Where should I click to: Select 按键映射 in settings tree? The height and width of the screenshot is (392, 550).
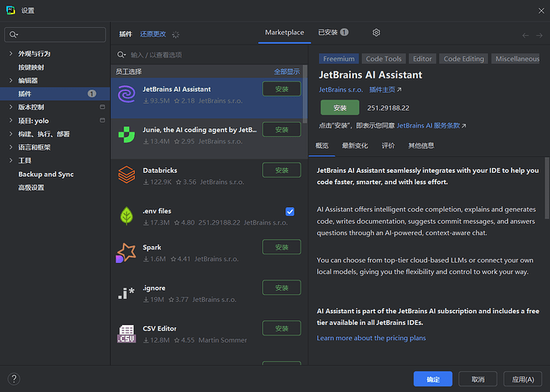pyautogui.click(x=31, y=67)
